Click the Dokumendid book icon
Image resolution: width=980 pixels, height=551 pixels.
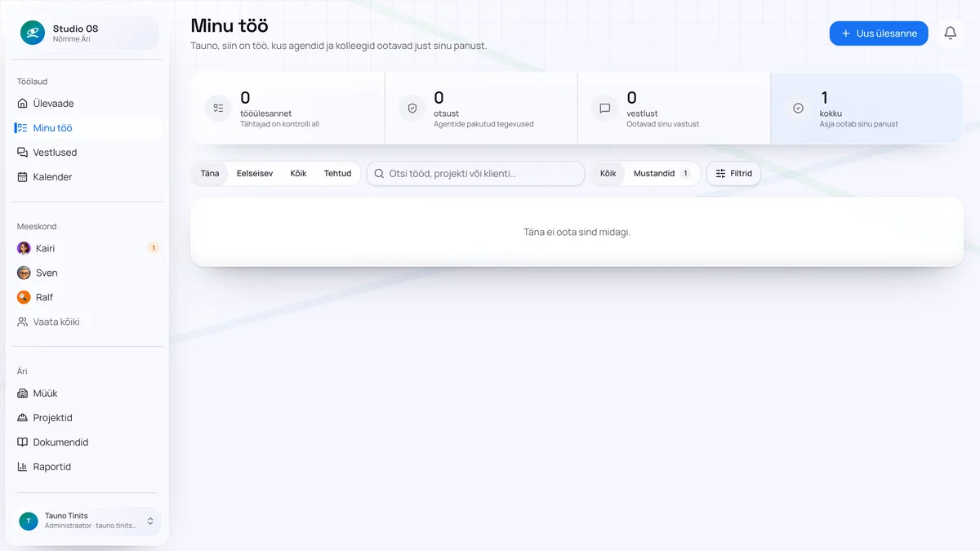tap(23, 442)
